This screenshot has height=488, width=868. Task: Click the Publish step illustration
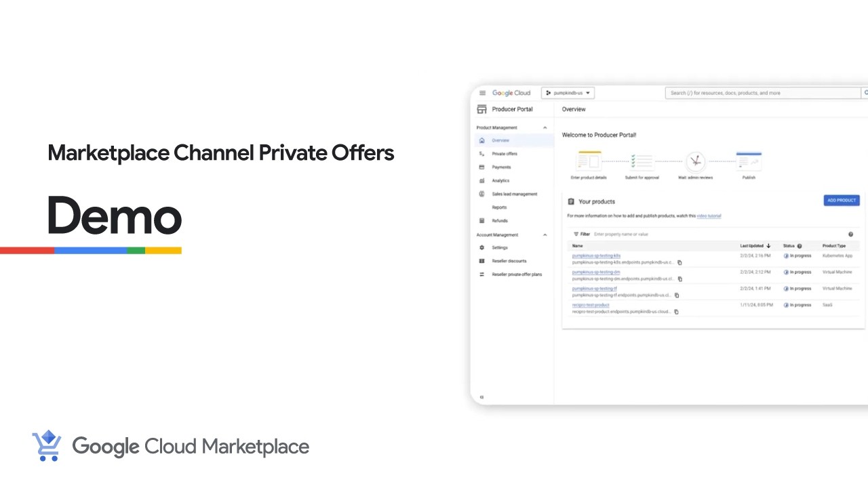pos(749,161)
